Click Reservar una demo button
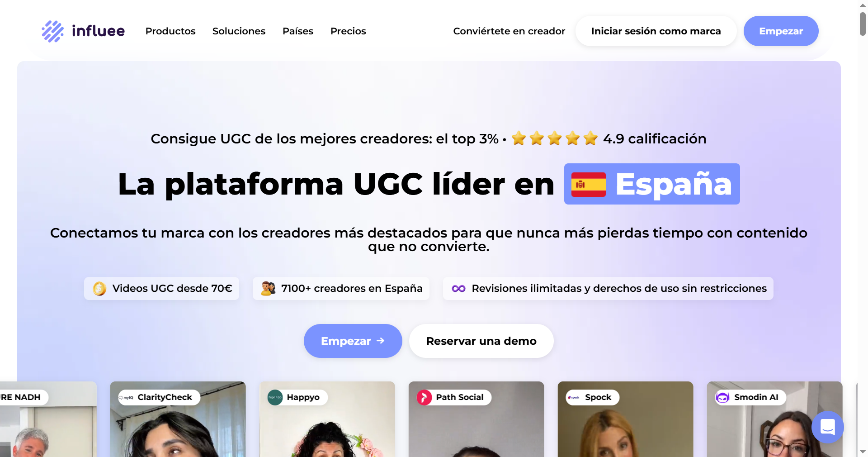Image resolution: width=868 pixels, height=457 pixels. pos(481,341)
